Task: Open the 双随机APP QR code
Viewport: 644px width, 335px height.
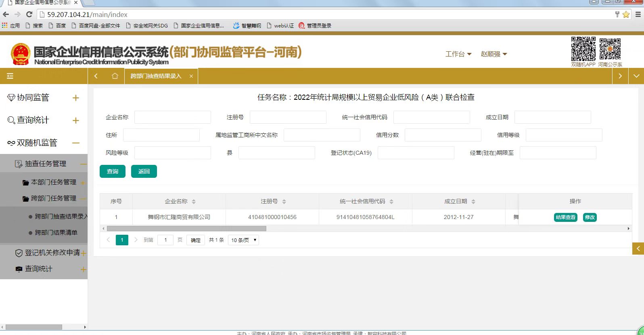Action: [x=583, y=49]
